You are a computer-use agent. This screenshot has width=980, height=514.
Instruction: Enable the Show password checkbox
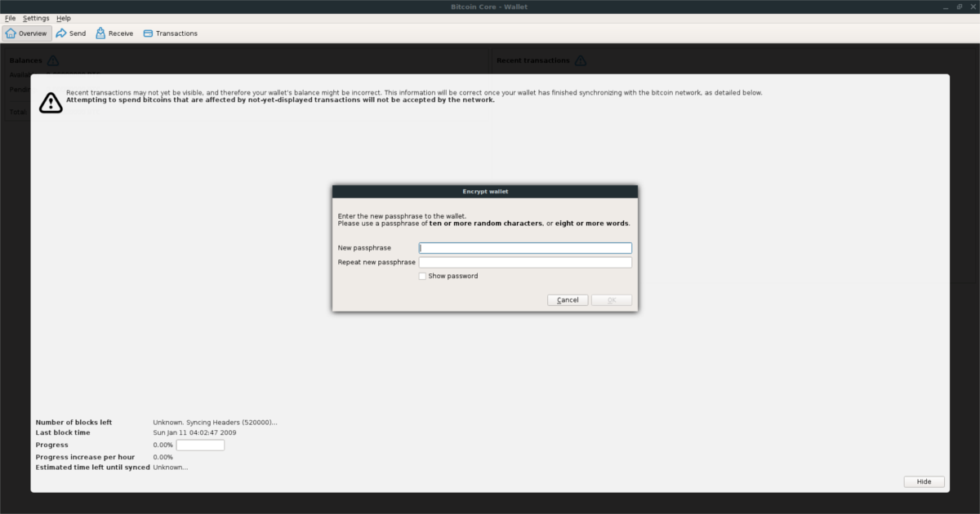click(422, 277)
